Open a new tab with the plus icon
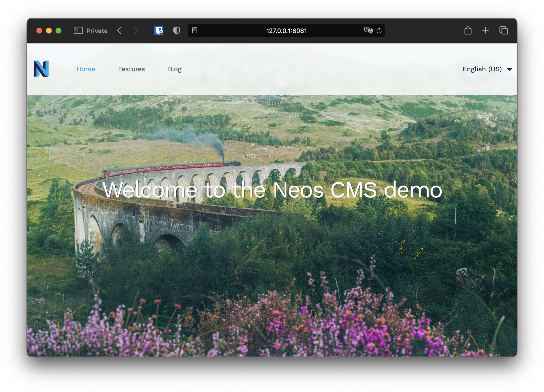 tap(485, 30)
